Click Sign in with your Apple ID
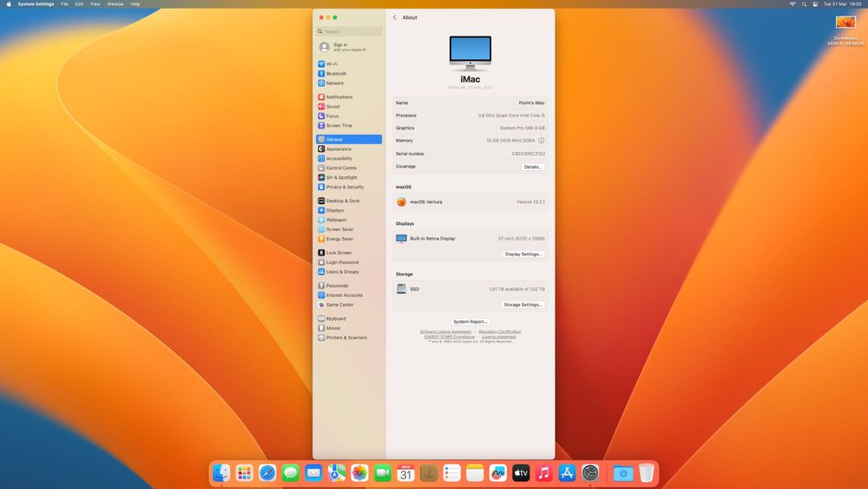Image resolution: width=868 pixels, height=489 pixels. (x=349, y=47)
